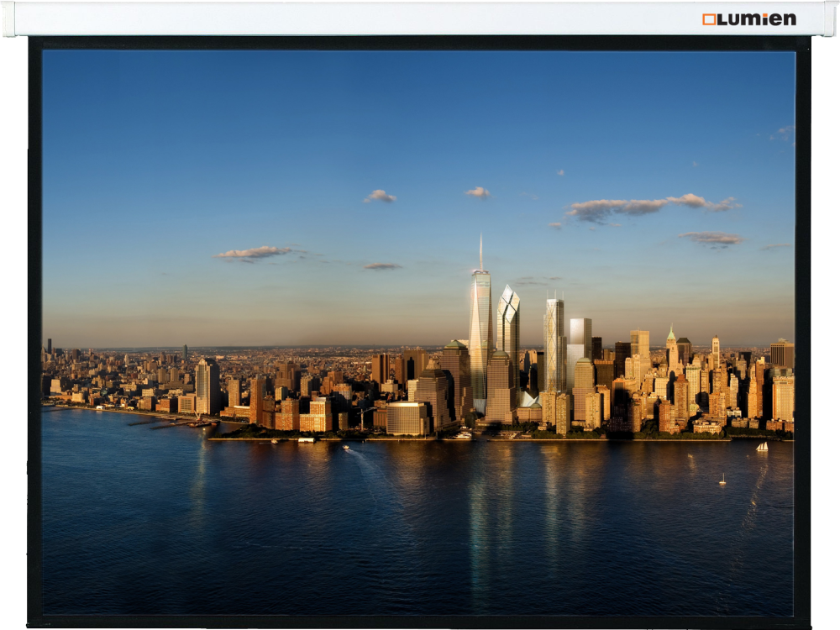Click the orange square Lumien logo icon
This screenshot has width=840, height=630.
point(709,19)
